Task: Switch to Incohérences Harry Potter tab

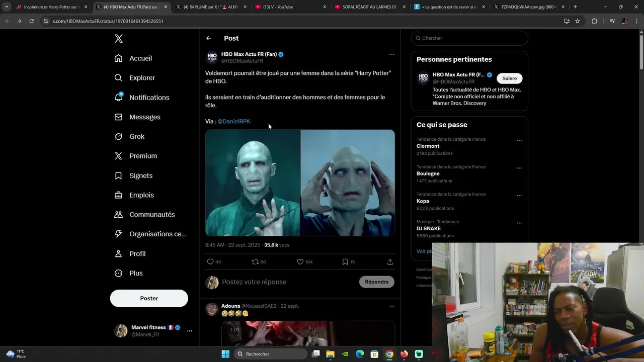Action: (x=51, y=7)
